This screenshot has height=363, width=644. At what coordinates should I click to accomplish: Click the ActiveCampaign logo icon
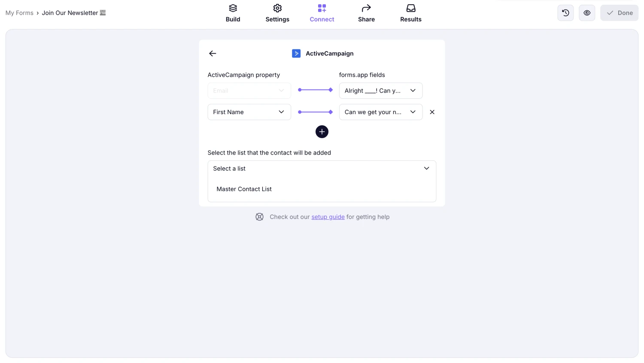296,53
